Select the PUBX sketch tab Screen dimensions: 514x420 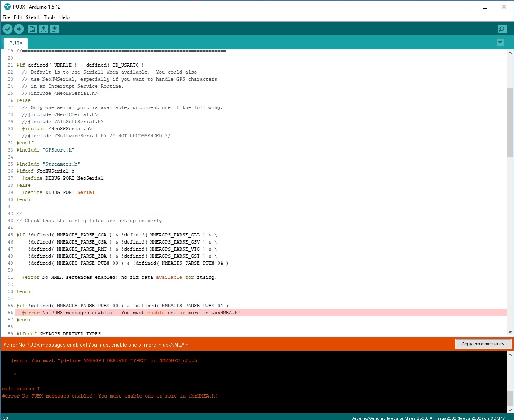click(x=16, y=43)
